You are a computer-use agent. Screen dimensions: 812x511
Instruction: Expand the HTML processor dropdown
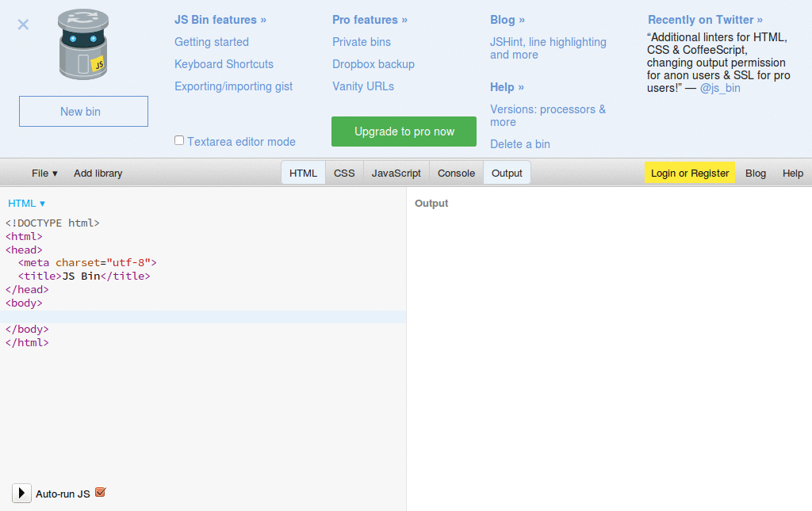click(x=27, y=204)
